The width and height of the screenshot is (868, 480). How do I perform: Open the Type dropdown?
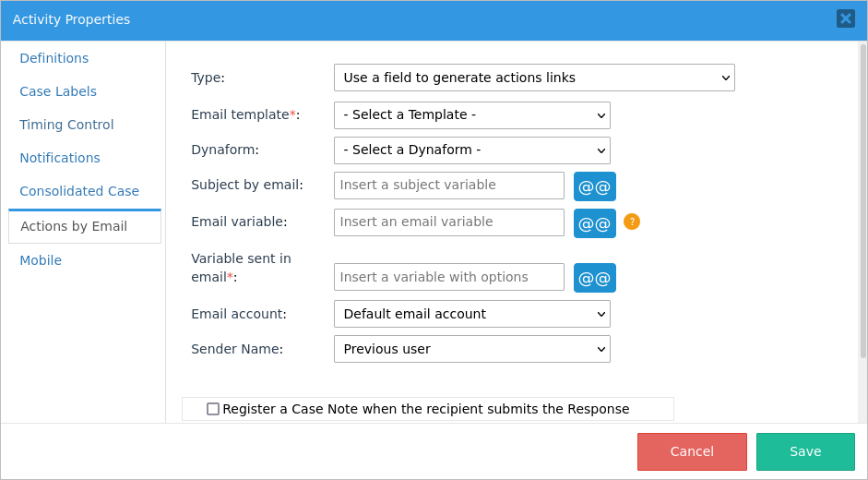click(x=533, y=78)
